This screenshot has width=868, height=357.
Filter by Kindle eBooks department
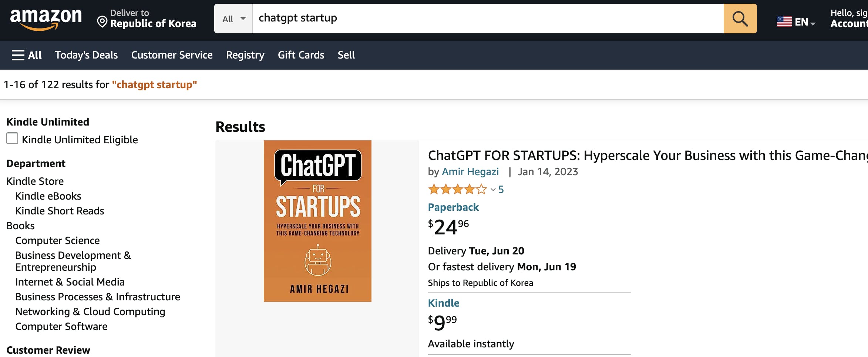[x=48, y=196]
